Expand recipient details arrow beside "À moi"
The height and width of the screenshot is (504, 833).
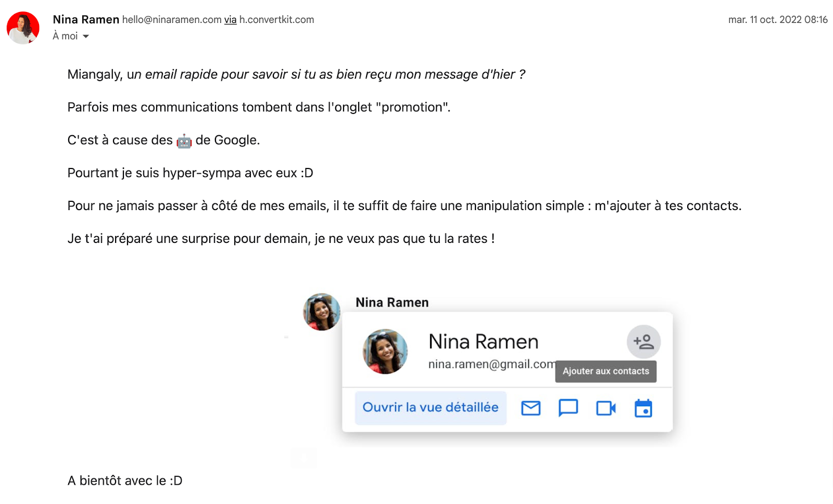click(x=86, y=36)
